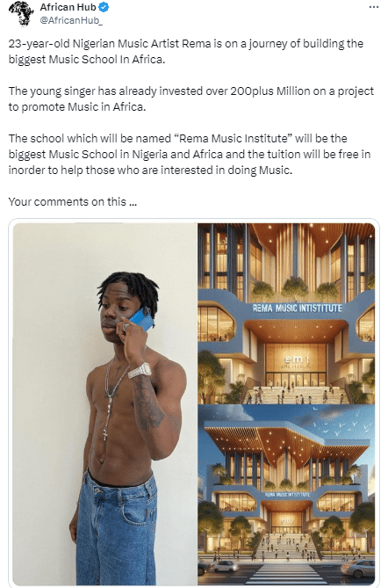Click the silver wristwatch in the photo
This screenshot has height=588, width=388.
[140, 370]
